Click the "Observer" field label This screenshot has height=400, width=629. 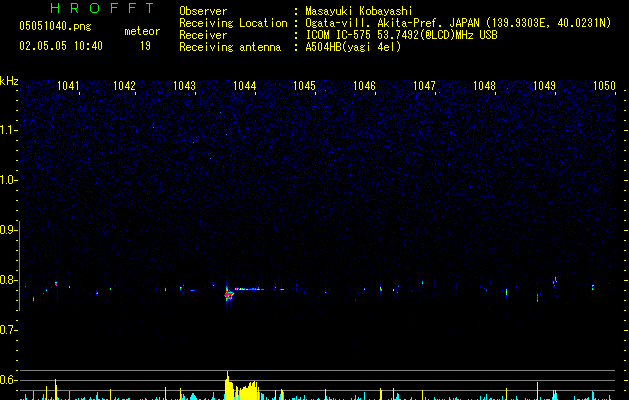pyautogui.click(x=203, y=11)
